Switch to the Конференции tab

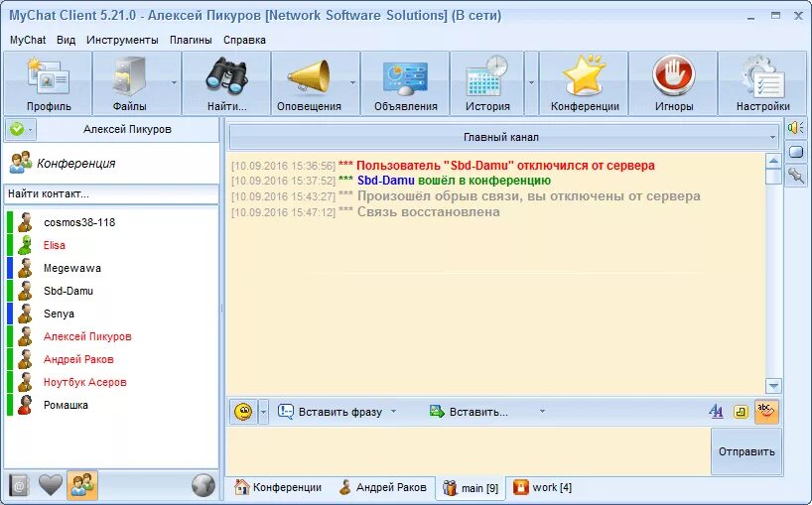click(278, 487)
